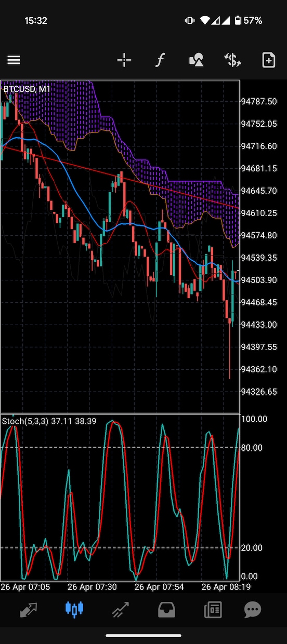The width and height of the screenshot is (287, 644).
Task: Activate the crosshair cursor tool
Action: coord(124,60)
